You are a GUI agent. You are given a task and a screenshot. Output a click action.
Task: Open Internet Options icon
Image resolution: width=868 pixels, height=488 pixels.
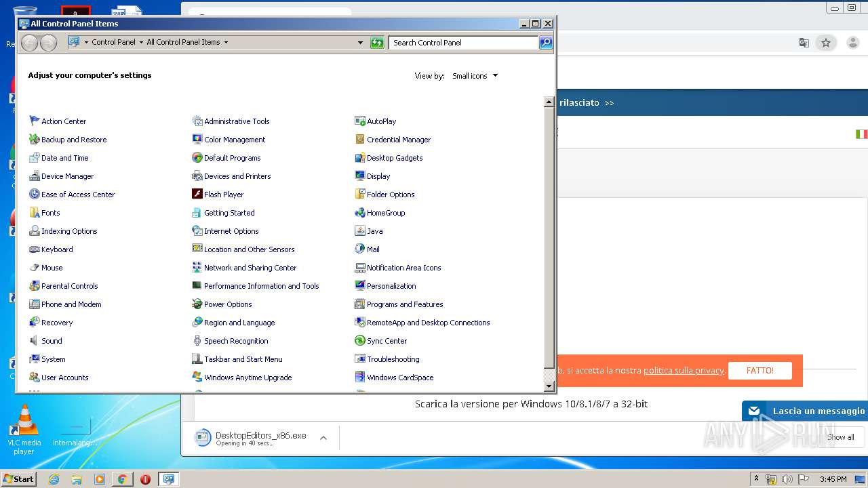197,230
